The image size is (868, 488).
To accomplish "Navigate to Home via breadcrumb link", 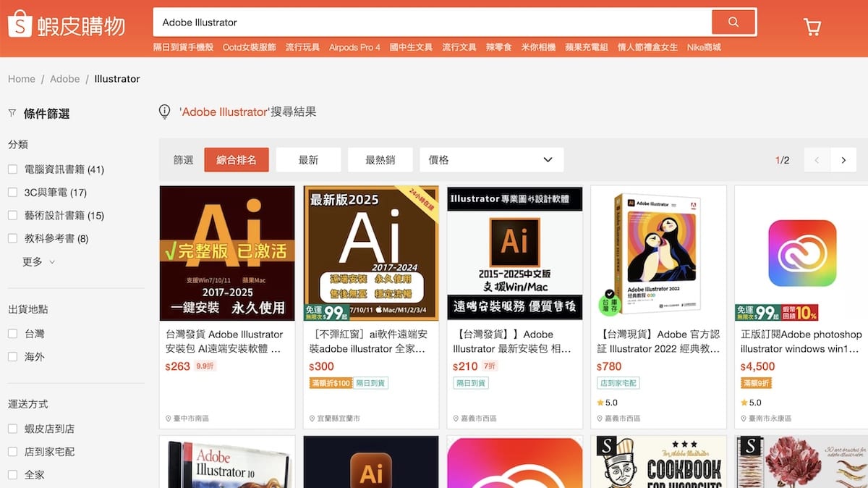I will [21, 78].
